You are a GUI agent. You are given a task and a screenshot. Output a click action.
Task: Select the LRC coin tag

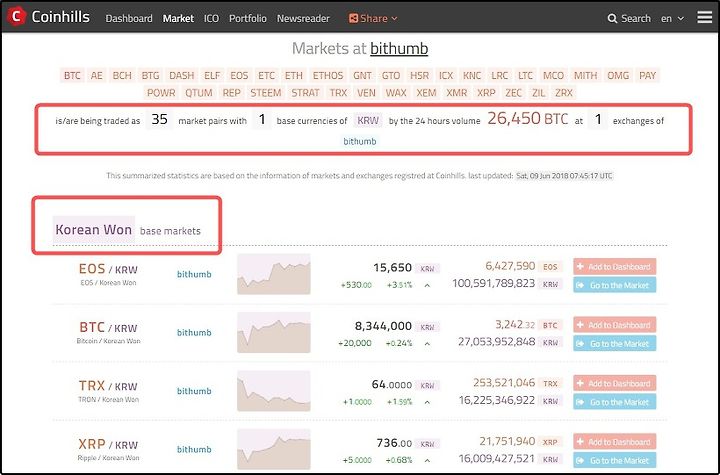tap(500, 75)
